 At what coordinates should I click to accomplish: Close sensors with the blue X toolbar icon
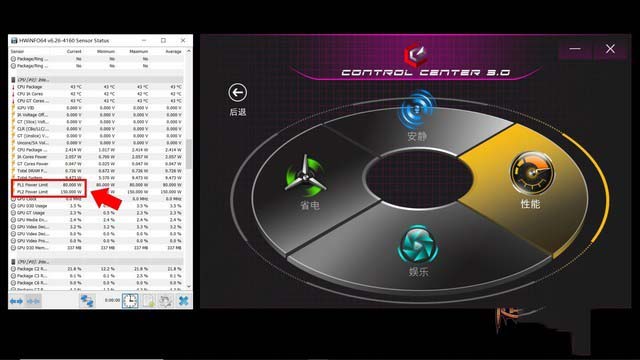click(x=183, y=301)
